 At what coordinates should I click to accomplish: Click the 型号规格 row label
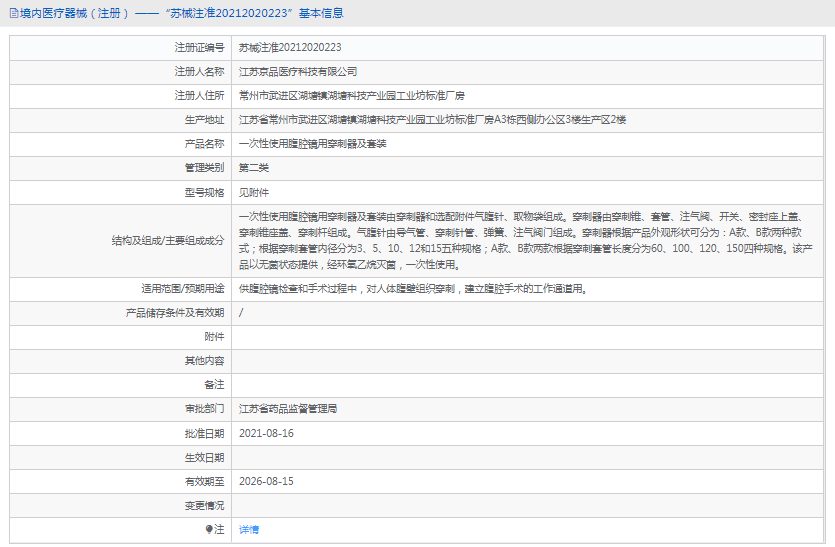pos(204,192)
